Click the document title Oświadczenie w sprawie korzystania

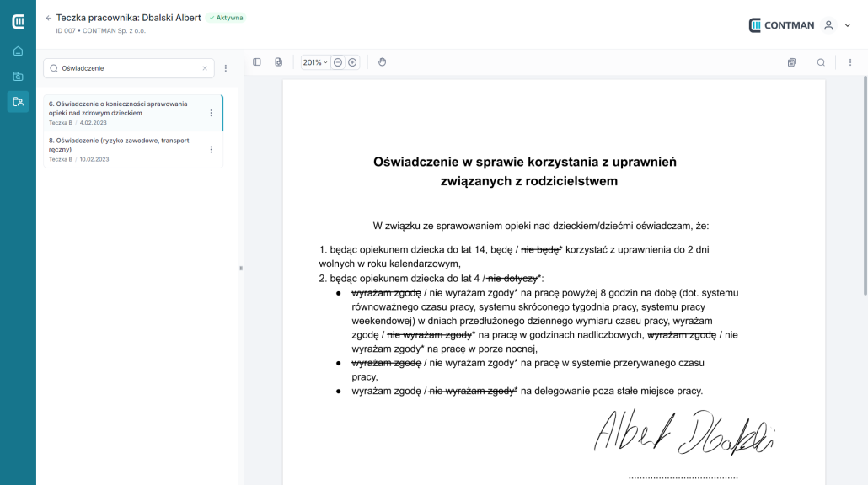(525, 172)
